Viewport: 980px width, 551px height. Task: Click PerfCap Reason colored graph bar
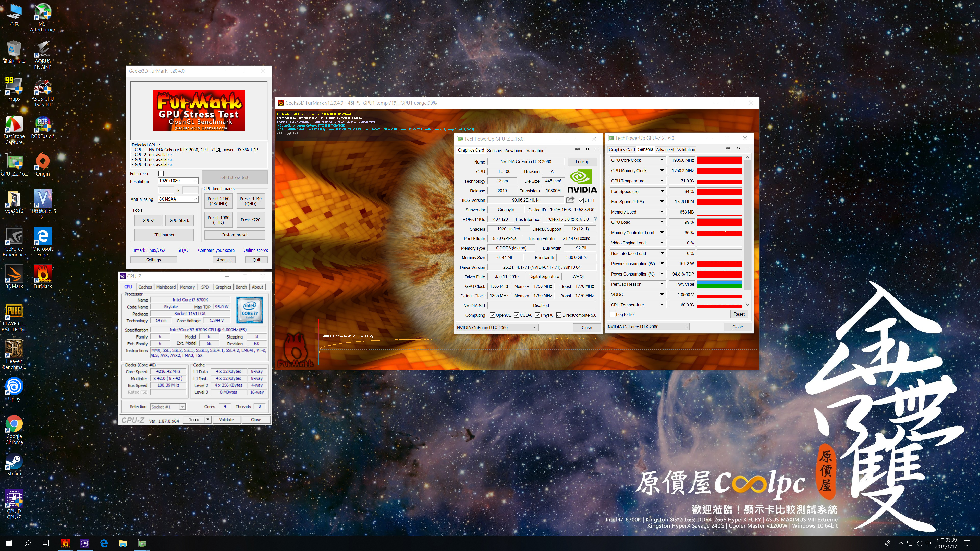(719, 284)
